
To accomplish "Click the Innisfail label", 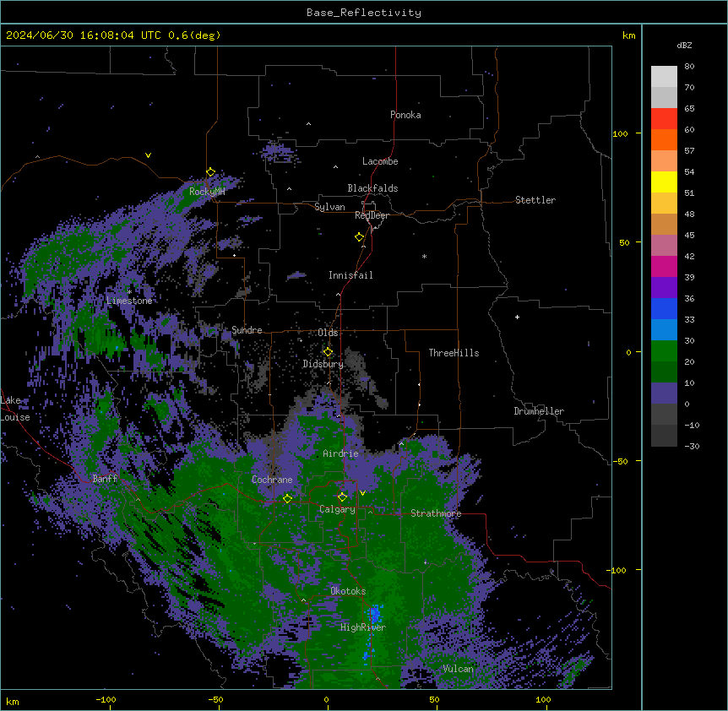I will [351, 275].
